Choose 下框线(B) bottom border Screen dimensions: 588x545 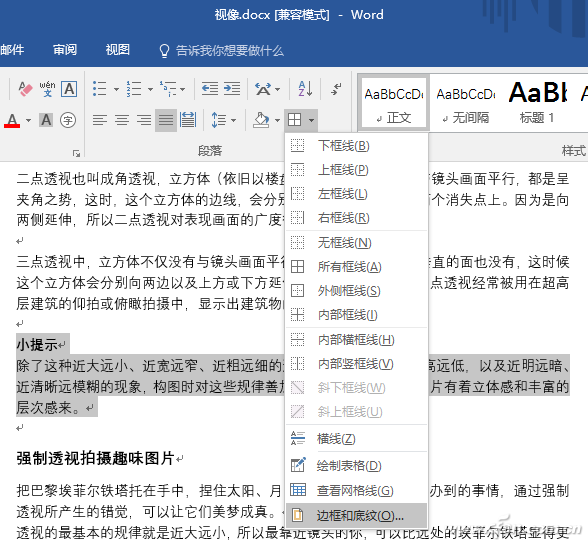(356, 146)
